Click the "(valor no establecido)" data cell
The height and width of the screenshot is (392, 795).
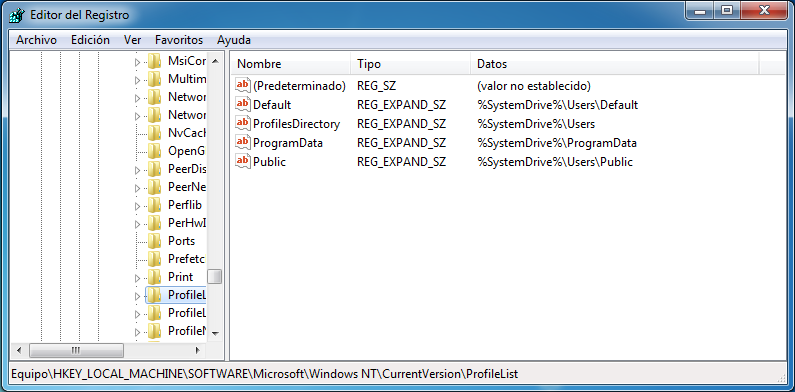coord(534,86)
